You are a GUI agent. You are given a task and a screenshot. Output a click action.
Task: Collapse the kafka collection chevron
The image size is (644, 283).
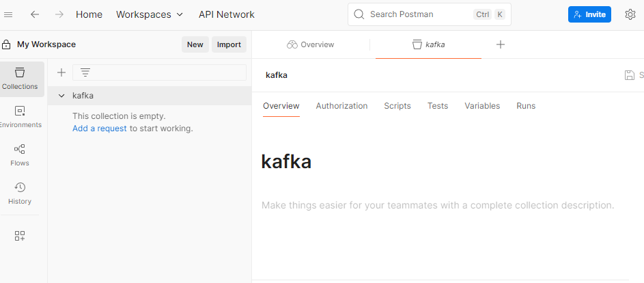point(61,96)
